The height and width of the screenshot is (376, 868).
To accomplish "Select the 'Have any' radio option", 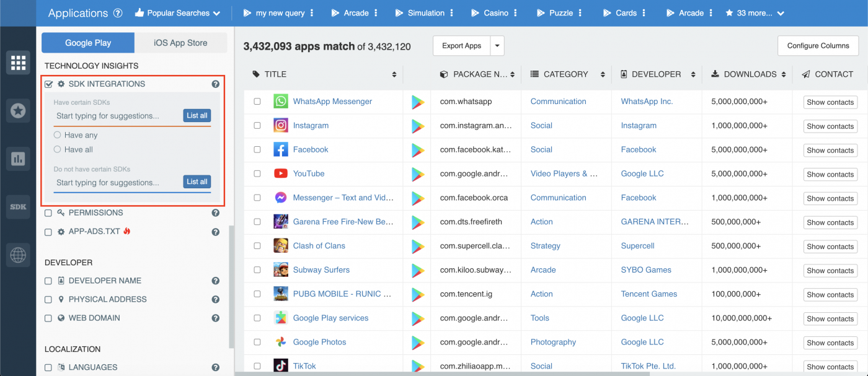I will pos(57,135).
